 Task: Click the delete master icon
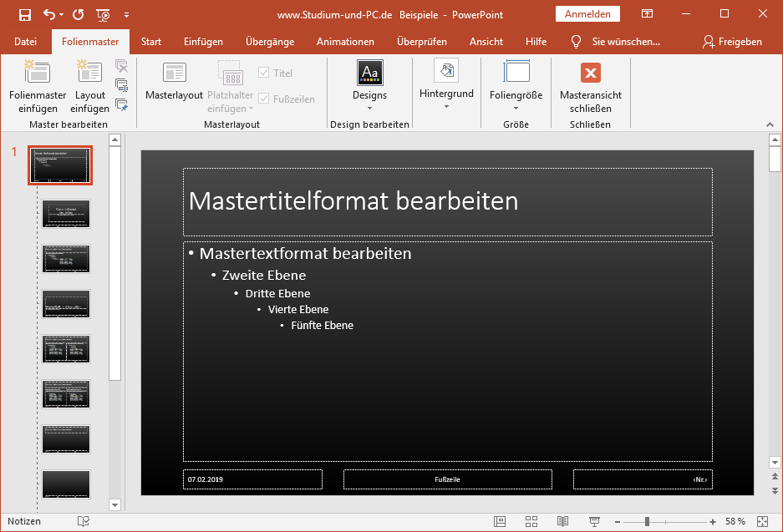point(121,66)
